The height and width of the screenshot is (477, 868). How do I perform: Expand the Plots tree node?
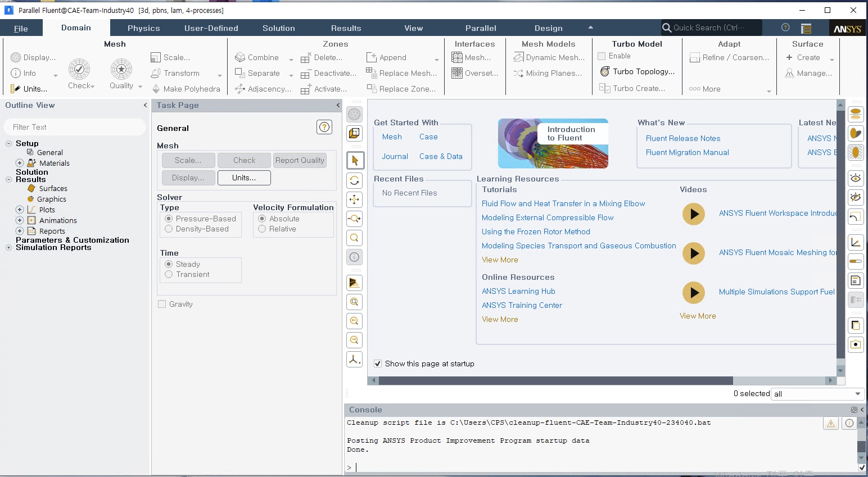point(19,210)
